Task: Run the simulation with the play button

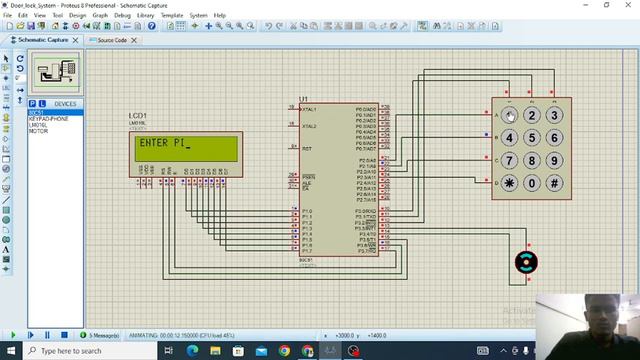Action: pyautogui.click(x=13, y=335)
